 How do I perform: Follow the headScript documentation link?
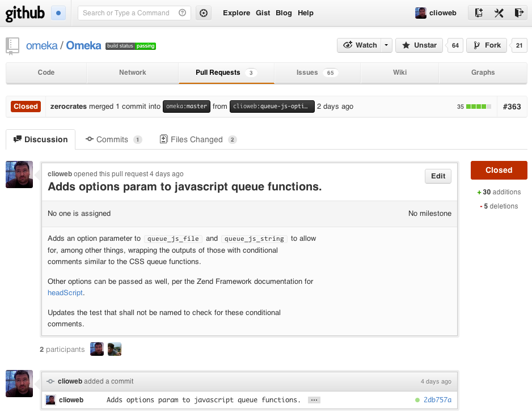pos(65,293)
